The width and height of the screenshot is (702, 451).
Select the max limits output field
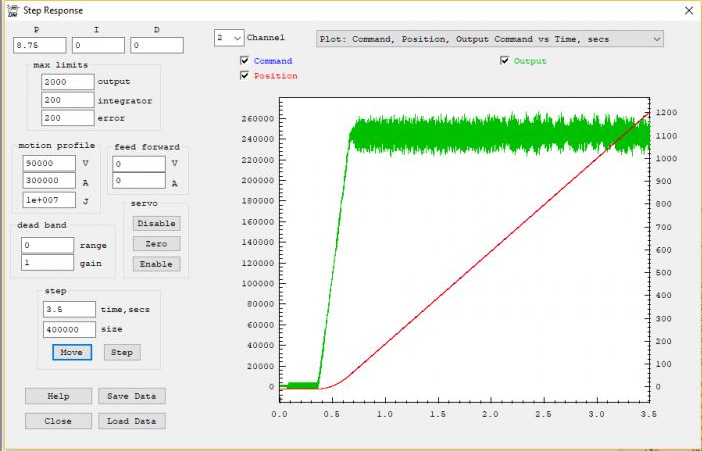click(x=68, y=81)
